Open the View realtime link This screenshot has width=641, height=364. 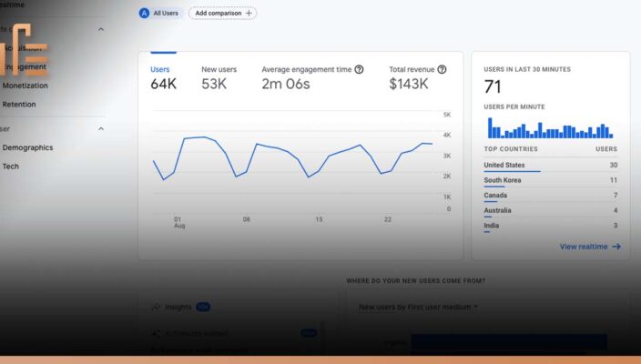tap(583, 247)
